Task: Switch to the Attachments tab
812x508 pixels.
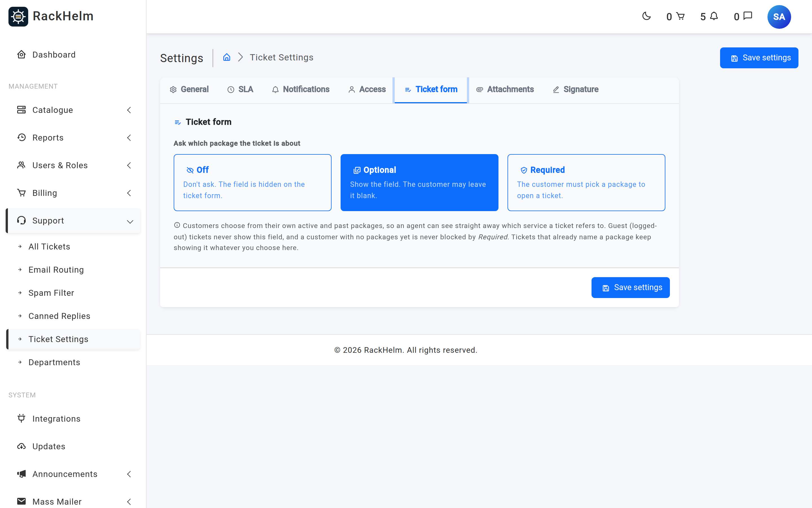Action: point(505,89)
